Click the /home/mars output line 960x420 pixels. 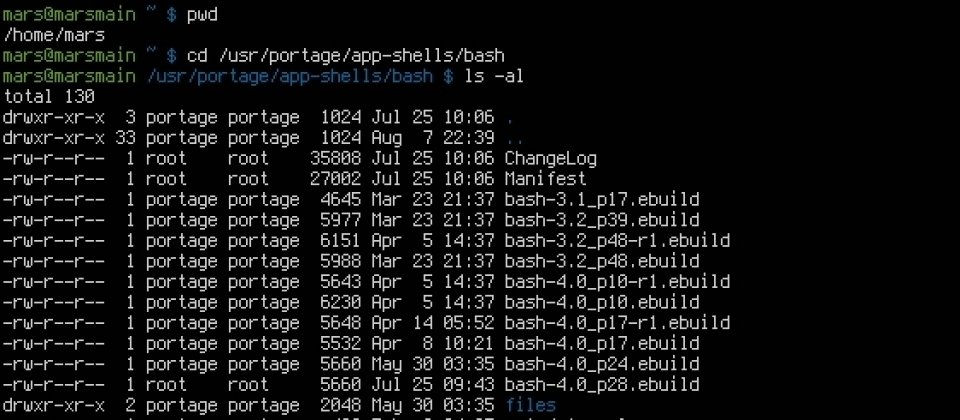coord(54,36)
